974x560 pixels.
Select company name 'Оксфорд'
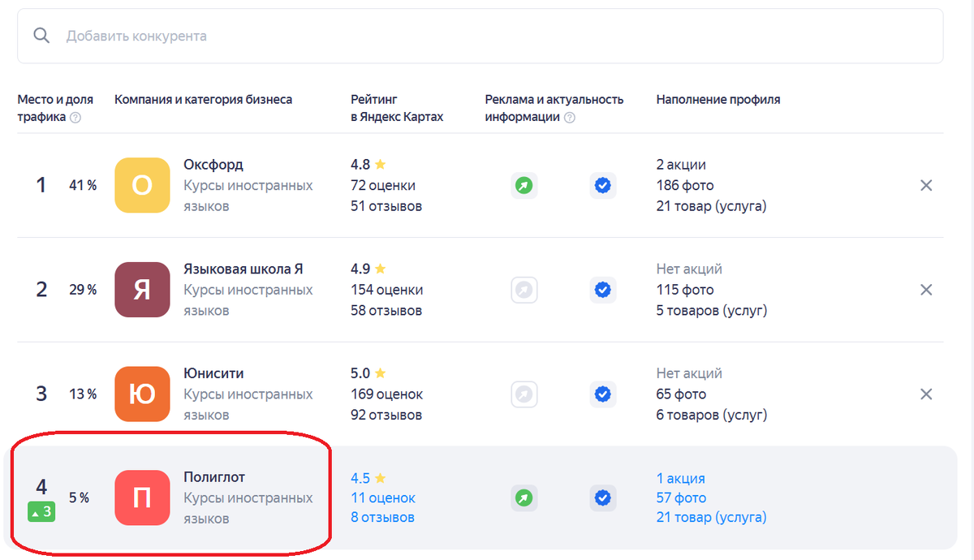pos(213,165)
